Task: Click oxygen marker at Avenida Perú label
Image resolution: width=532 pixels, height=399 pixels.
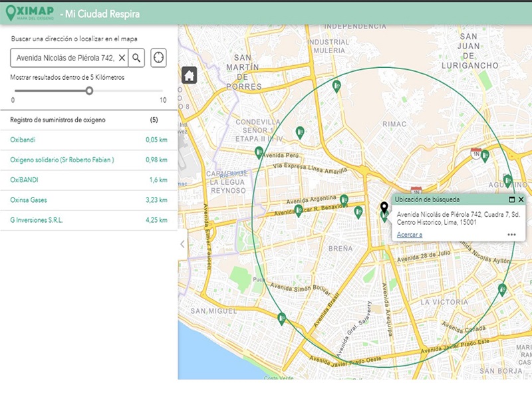Action: 259,153
